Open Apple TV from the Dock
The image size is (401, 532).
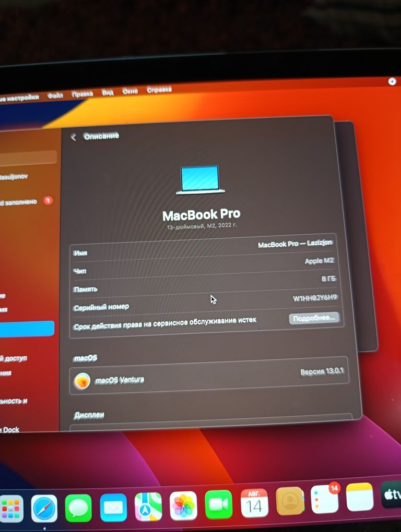coord(391,494)
